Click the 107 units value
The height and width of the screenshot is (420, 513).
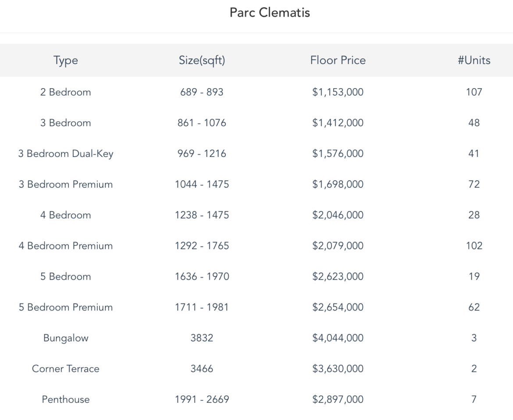(474, 92)
